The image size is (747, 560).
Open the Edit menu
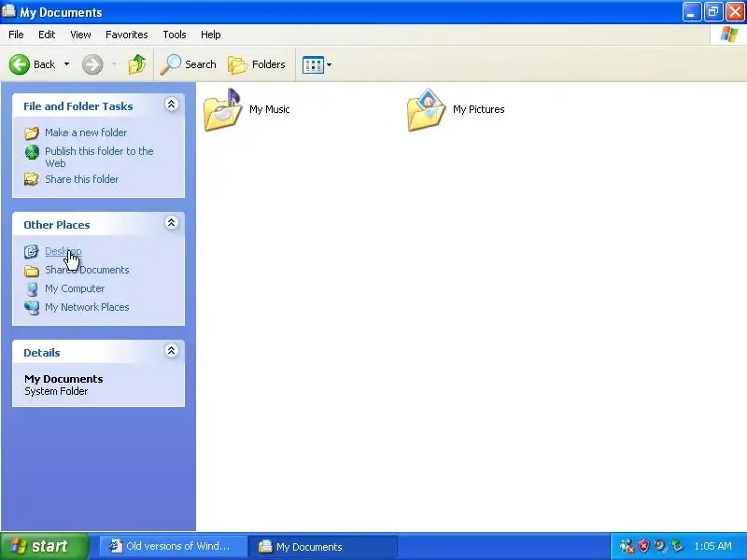tap(47, 35)
